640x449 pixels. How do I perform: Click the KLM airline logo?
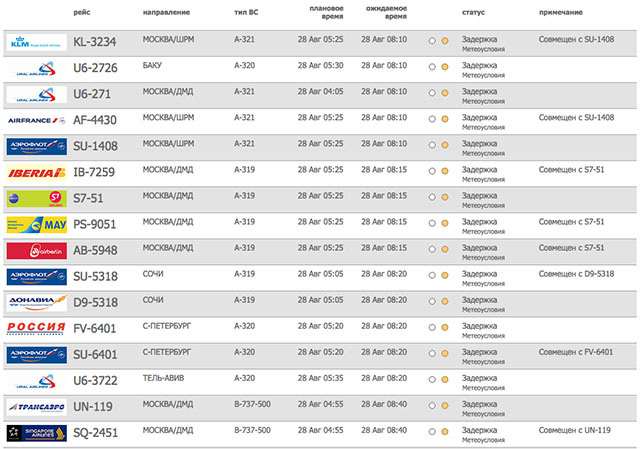click(36, 42)
